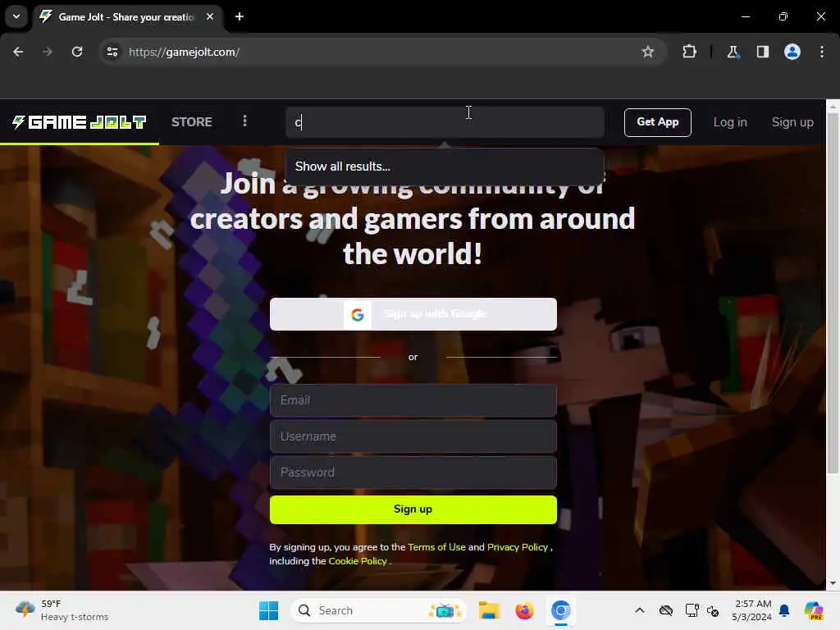
Task: Open the Windows Start menu
Action: (268, 610)
